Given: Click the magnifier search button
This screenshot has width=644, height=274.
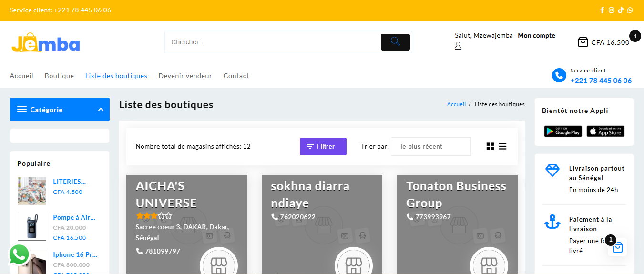Looking at the screenshot, I should pos(395,42).
